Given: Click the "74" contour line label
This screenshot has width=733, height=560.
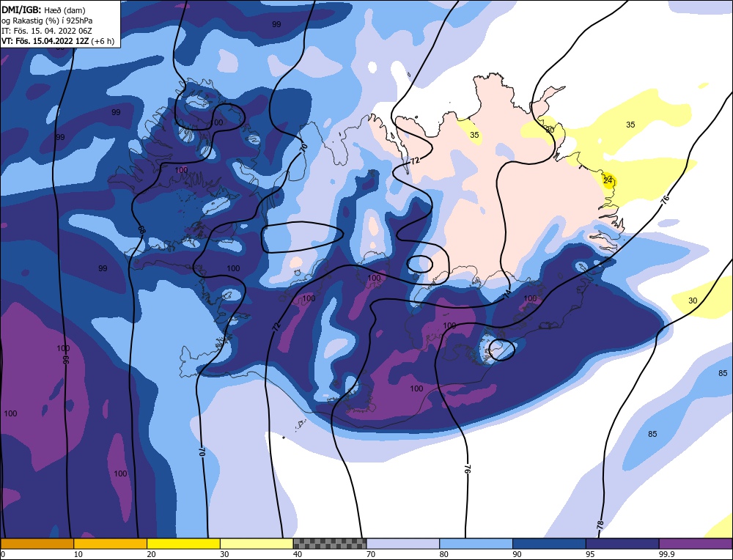Looking at the screenshot, I should (507, 294).
